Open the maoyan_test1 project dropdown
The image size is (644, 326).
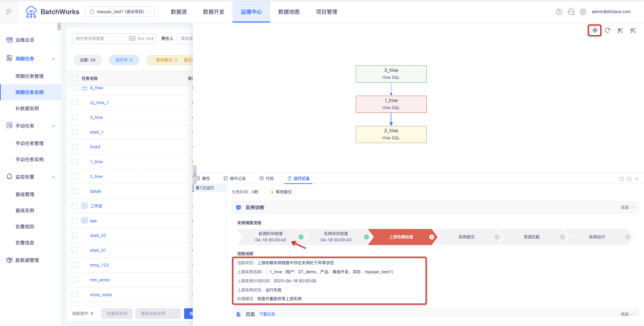click(120, 12)
